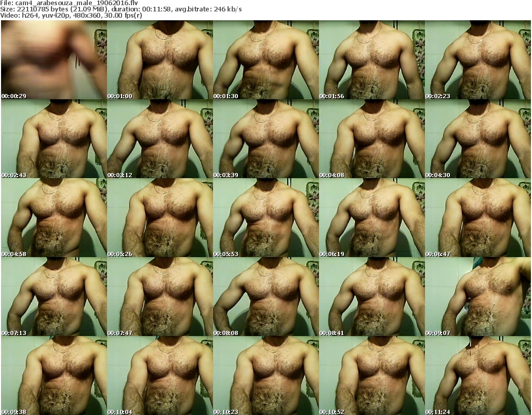Select the thumbnail stamped 00:10:23

click(x=266, y=376)
